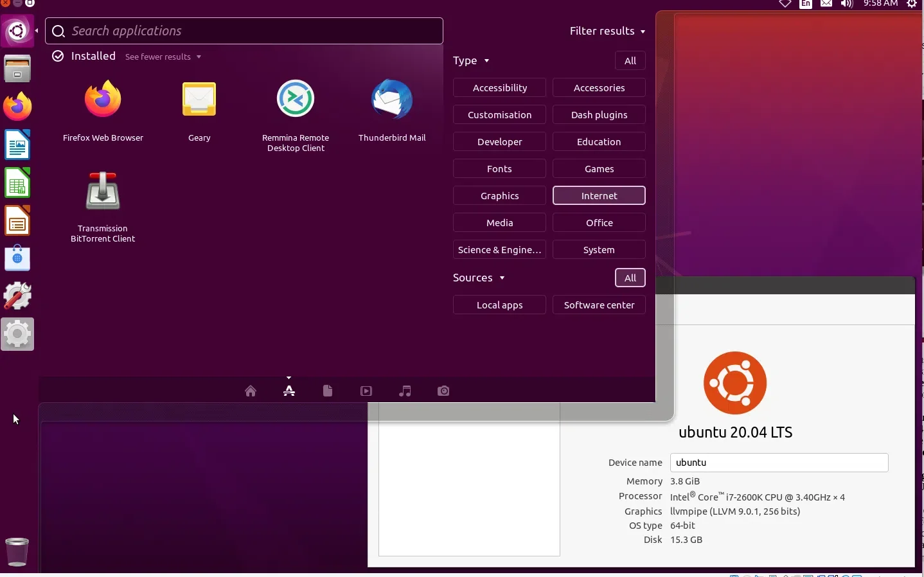Screen dimensions: 924x577
Task: Open LibreOffice Calc from the launcher
Action: (17, 182)
